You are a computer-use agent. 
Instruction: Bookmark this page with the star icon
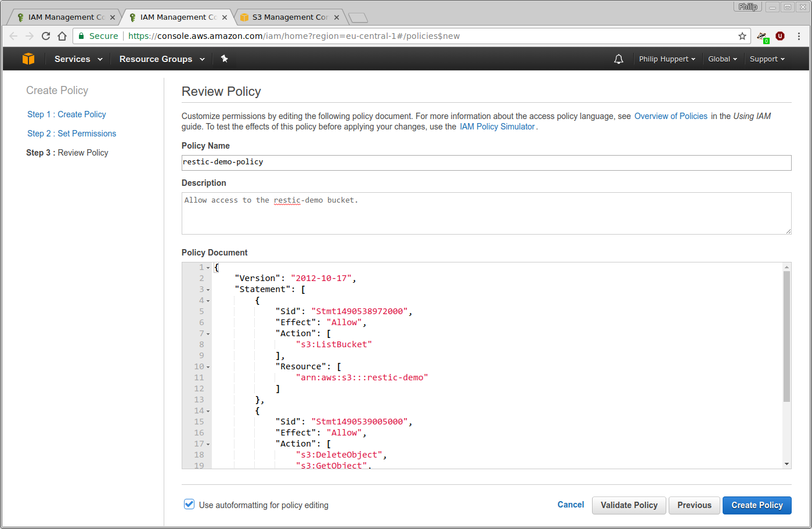(x=742, y=36)
